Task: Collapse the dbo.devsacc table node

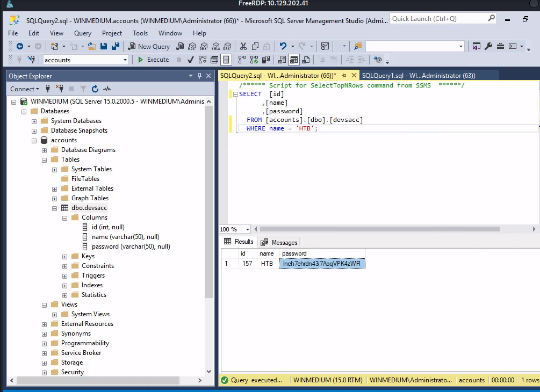Action: coord(55,208)
